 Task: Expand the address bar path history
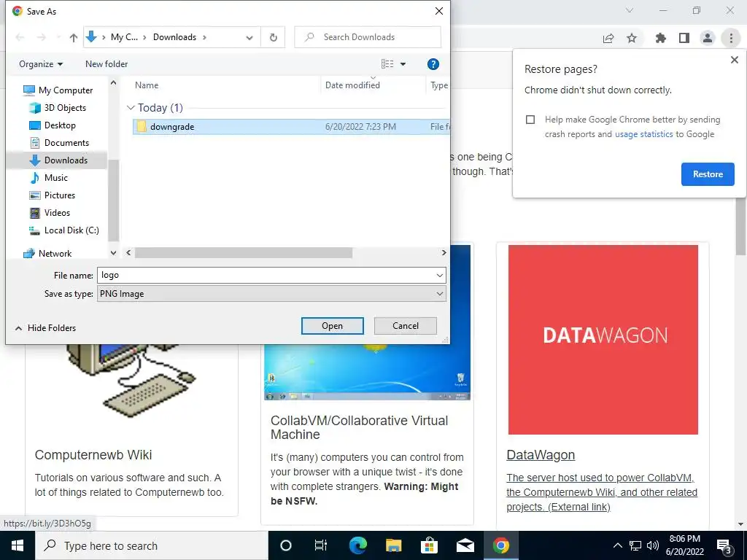point(249,37)
